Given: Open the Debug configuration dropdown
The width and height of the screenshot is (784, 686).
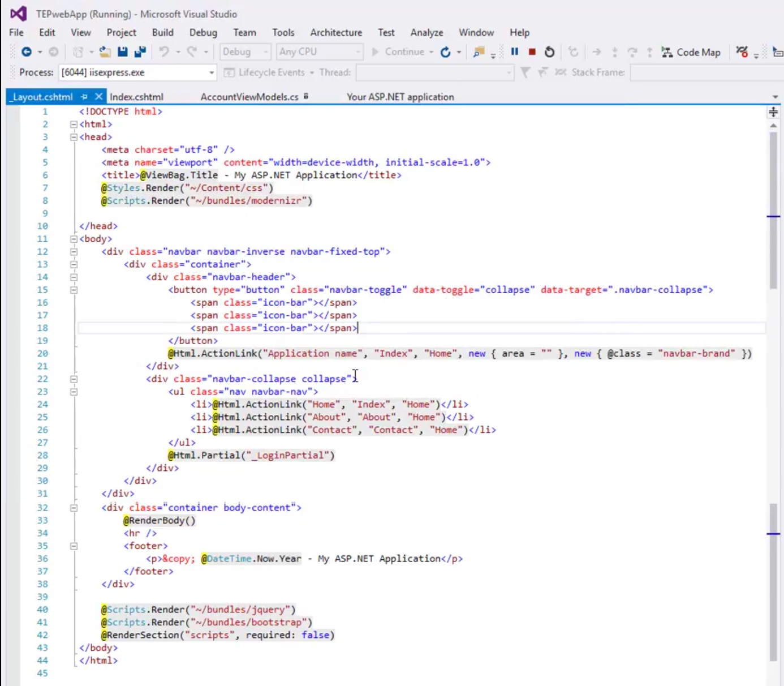Looking at the screenshot, I should coord(245,52).
